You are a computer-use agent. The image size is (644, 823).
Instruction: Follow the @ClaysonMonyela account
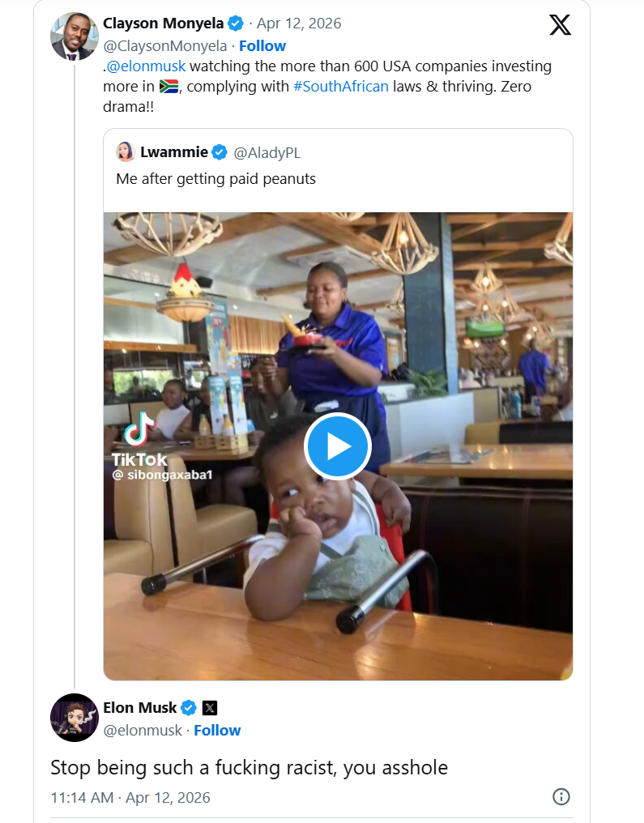[x=262, y=45]
